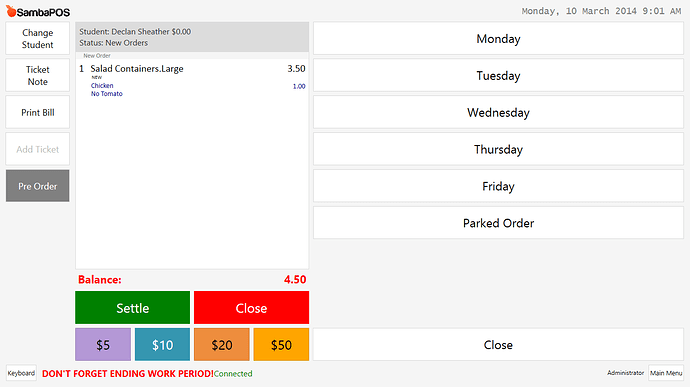The width and height of the screenshot is (690, 387).
Task: Open the Parked Order category
Action: tap(498, 223)
